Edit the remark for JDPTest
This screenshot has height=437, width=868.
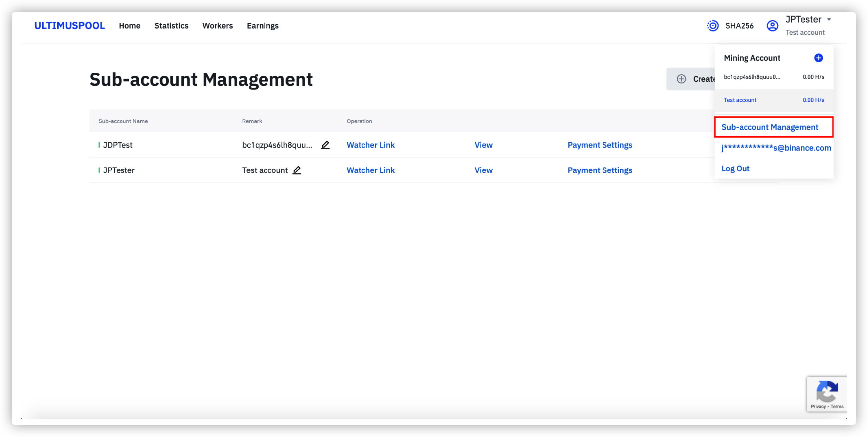pyautogui.click(x=325, y=145)
